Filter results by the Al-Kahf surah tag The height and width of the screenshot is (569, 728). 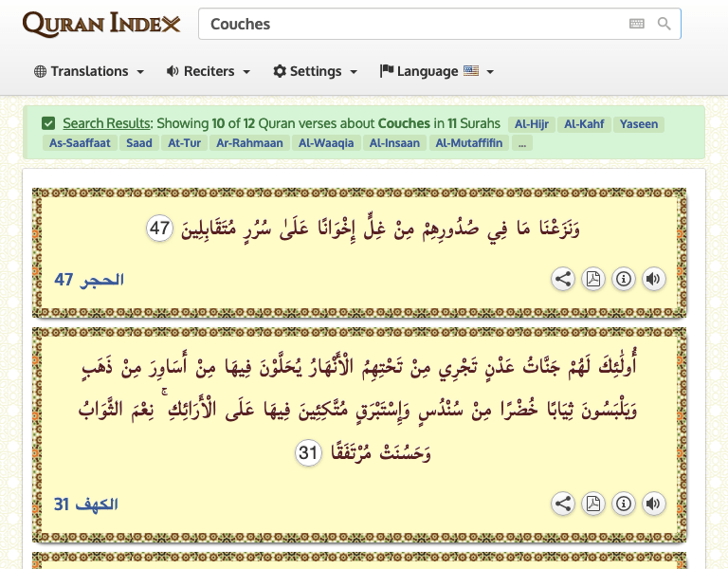coord(584,123)
